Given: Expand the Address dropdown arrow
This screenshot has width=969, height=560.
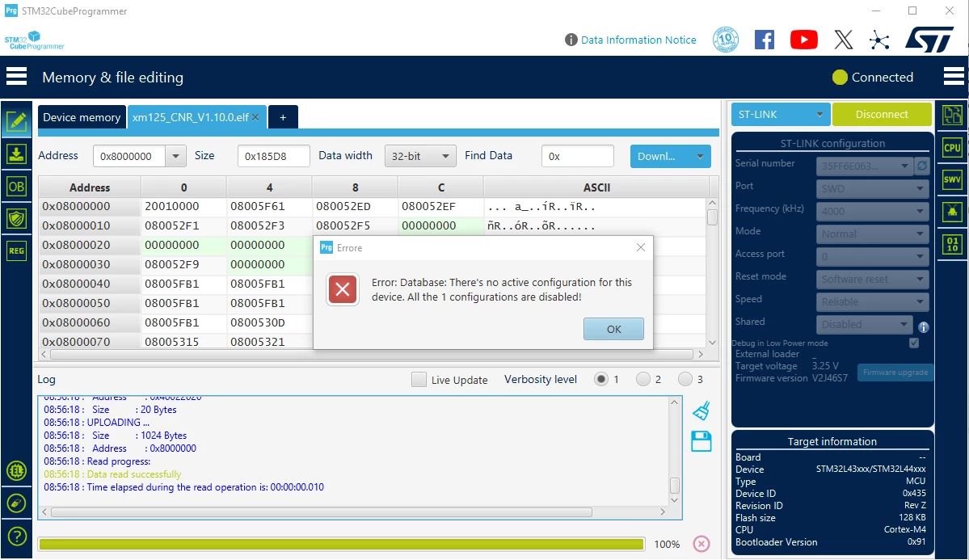Looking at the screenshot, I should (175, 157).
